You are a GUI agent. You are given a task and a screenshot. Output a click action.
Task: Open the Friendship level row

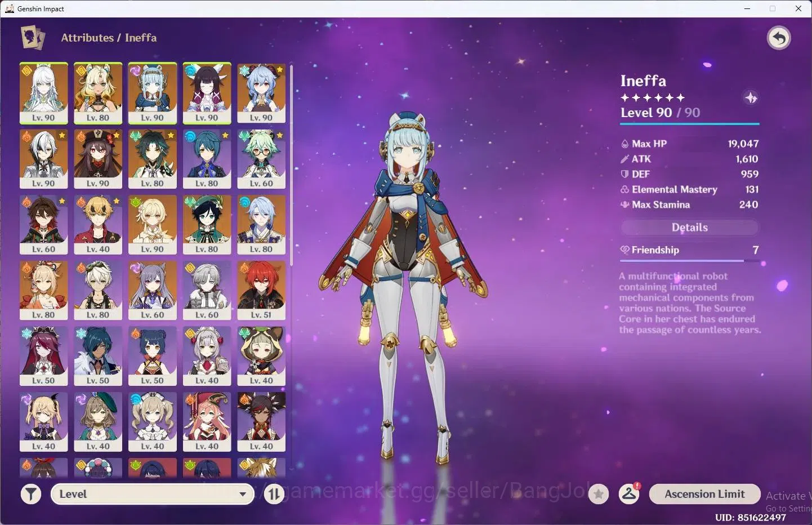690,250
